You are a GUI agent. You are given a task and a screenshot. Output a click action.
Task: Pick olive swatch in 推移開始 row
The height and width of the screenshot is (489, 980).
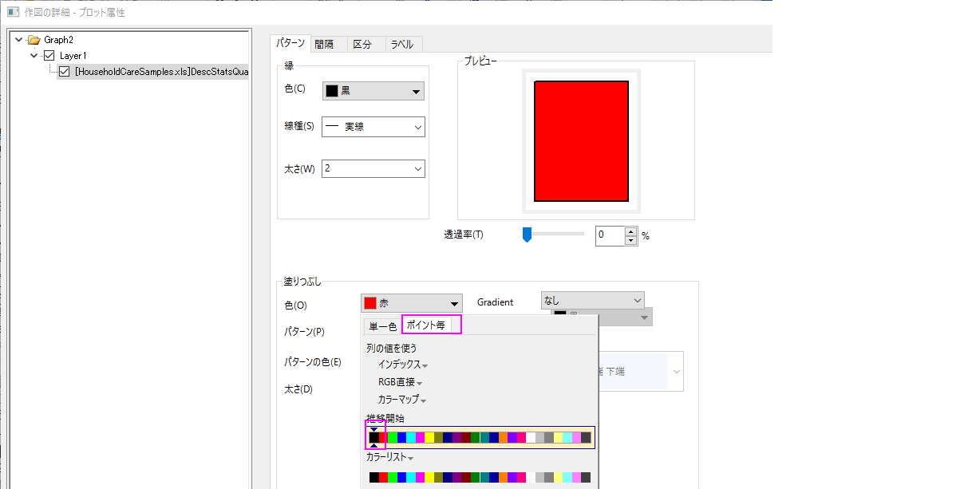pos(439,437)
